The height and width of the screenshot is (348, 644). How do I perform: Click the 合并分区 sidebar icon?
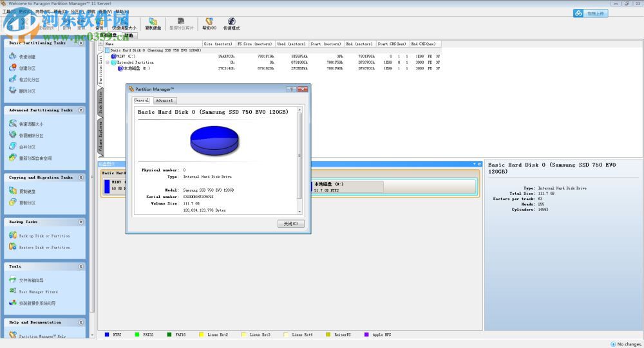[x=13, y=146]
